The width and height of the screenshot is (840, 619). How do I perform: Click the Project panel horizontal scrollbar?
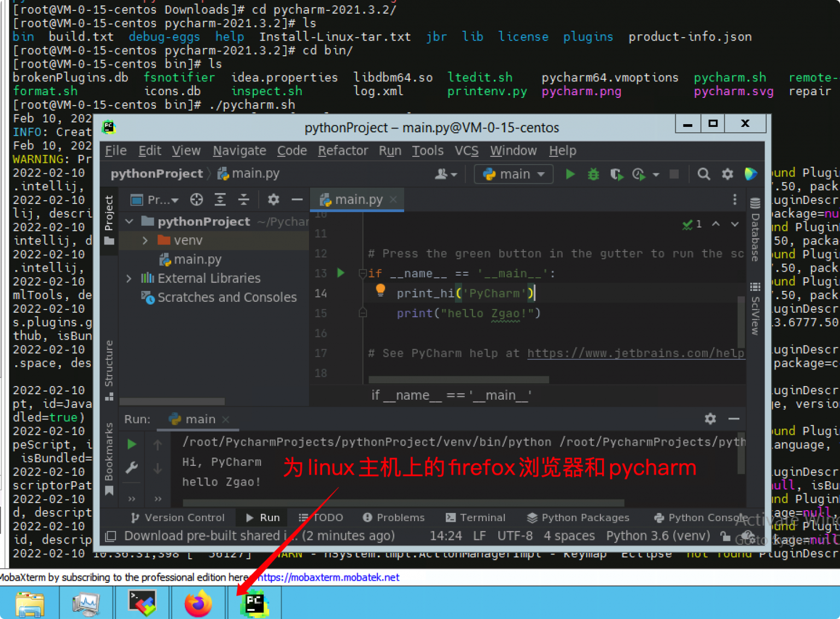click(x=172, y=401)
